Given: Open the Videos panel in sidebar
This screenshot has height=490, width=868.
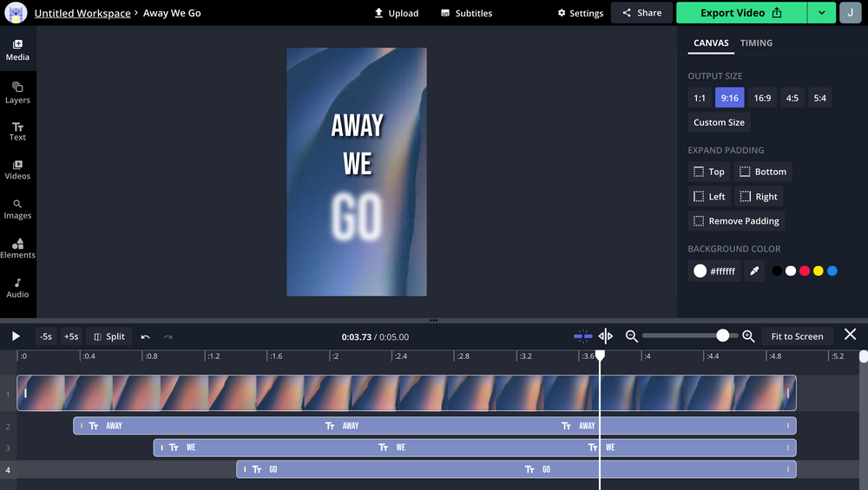Looking at the screenshot, I should [x=17, y=170].
